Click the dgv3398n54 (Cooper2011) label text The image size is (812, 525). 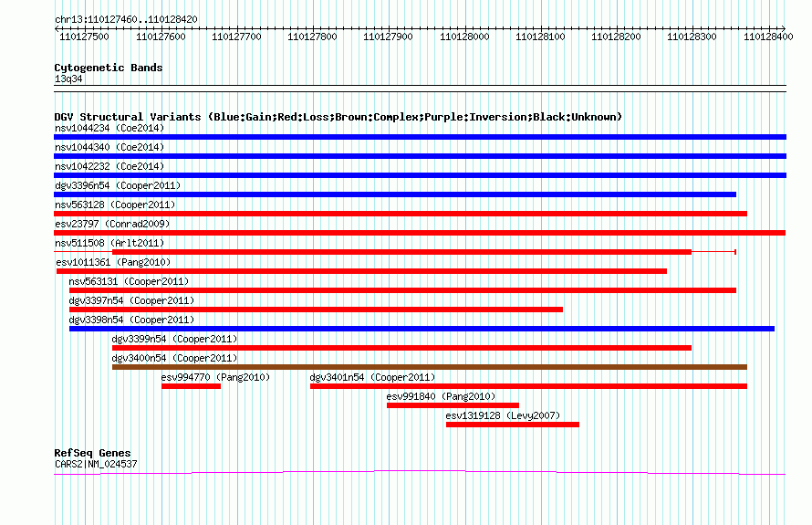pos(131,320)
